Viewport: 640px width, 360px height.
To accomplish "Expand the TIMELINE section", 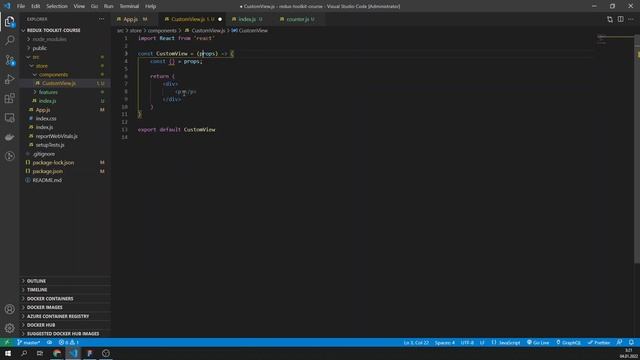I will [x=65, y=290].
